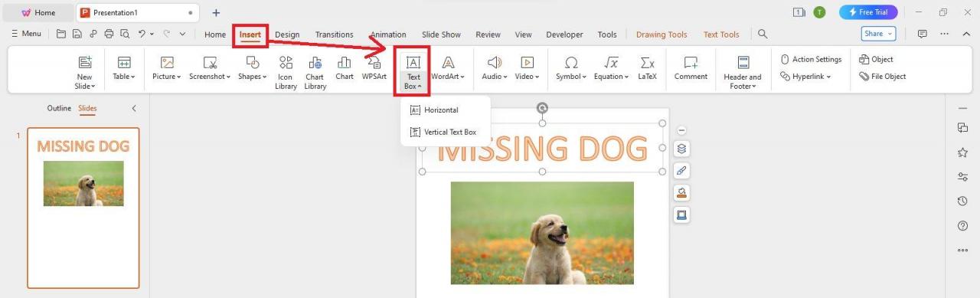Click the Print Preview icon

point(124,34)
